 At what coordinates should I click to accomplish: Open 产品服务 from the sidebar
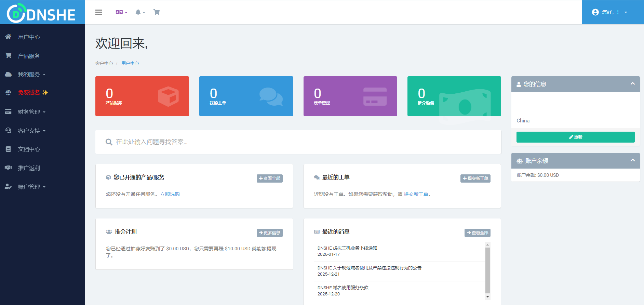pyautogui.click(x=29, y=56)
